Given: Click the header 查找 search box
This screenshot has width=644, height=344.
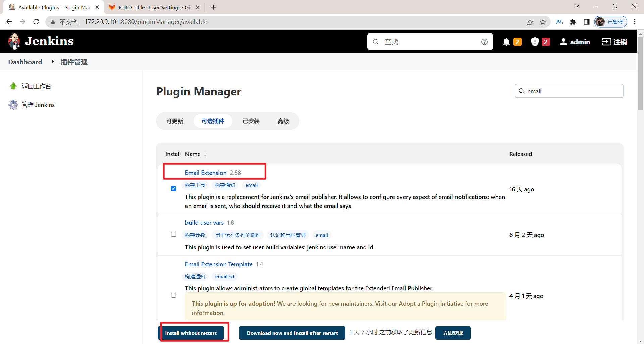Looking at the screenshot, I should [x=430, y=42].
